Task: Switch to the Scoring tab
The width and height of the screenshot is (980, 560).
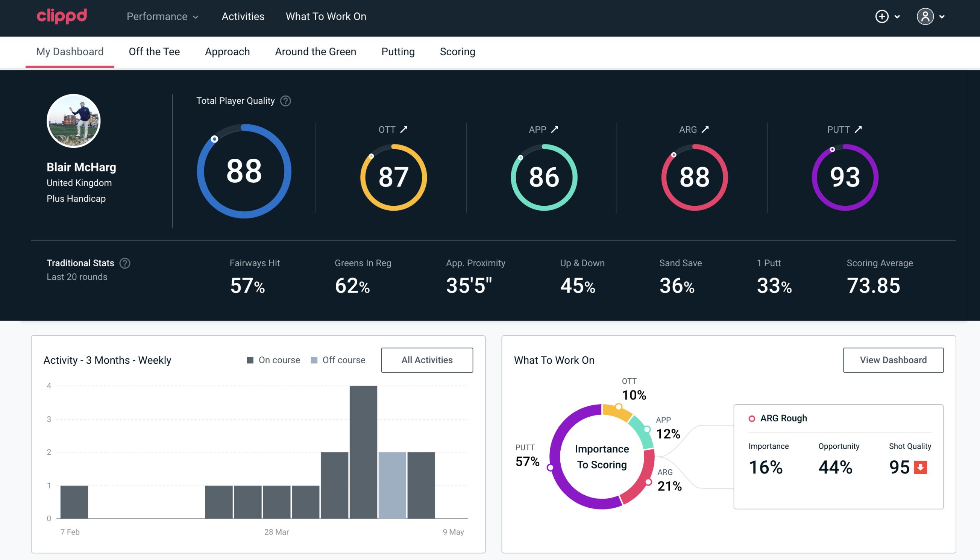Action: tap(458, 51)
